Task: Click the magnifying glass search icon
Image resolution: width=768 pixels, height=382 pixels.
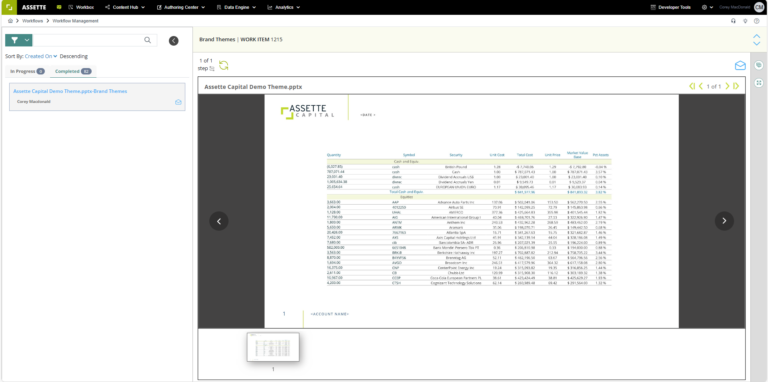Action: 147,40
